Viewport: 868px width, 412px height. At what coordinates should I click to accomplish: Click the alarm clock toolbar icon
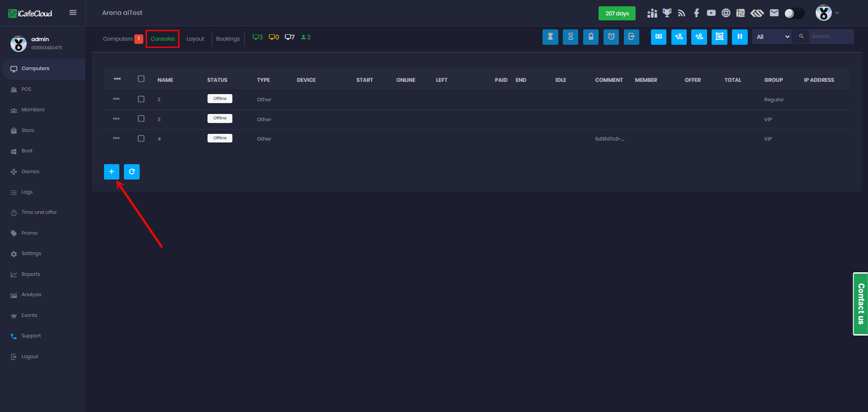[611, 37]
